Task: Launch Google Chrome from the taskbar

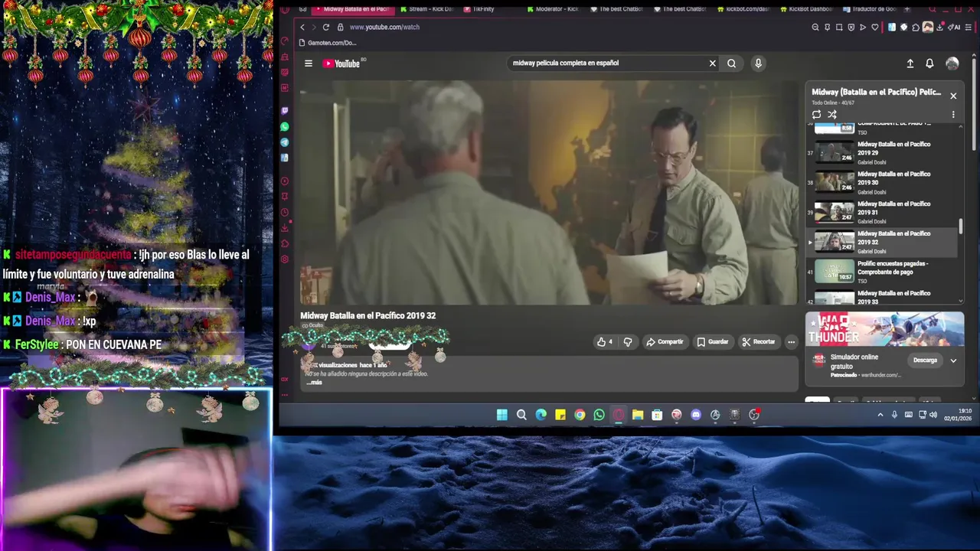Action: (580, 415)
